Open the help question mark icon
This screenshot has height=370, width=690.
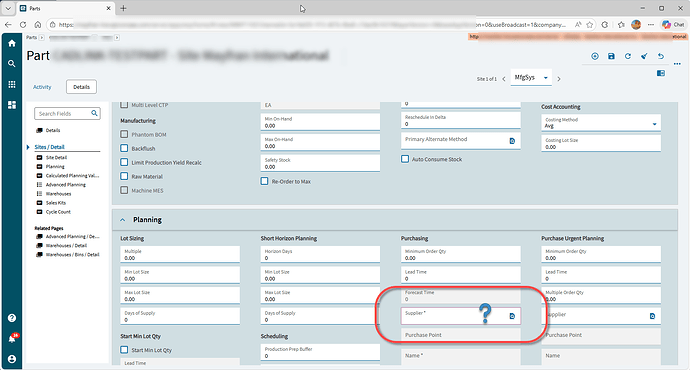coord(12,318)
